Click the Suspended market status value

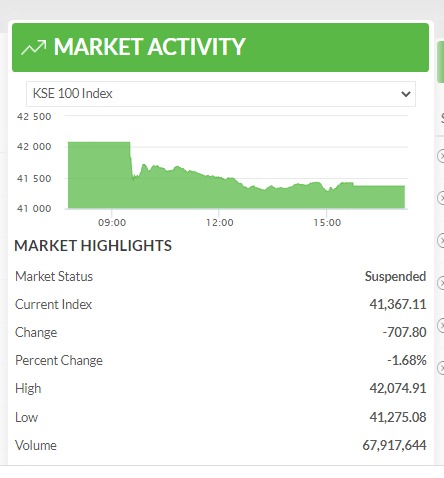395,276
